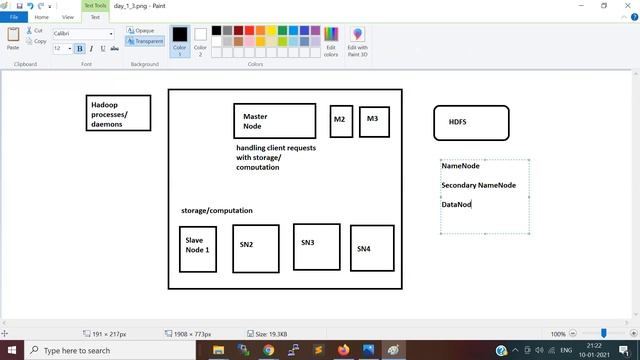Pick the red color swatch

click(x=249, y=30)
